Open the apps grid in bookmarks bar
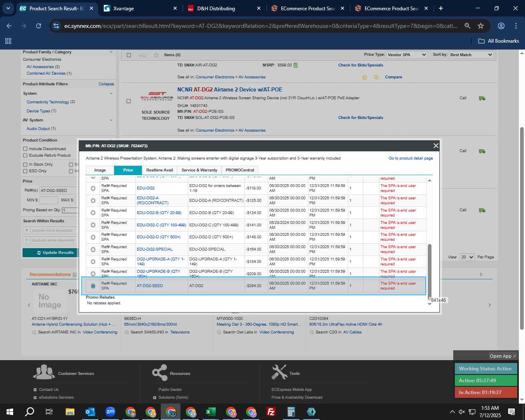The height and width of the screenshot is (420, 525). pyautogui.click(x=8, y=41)
